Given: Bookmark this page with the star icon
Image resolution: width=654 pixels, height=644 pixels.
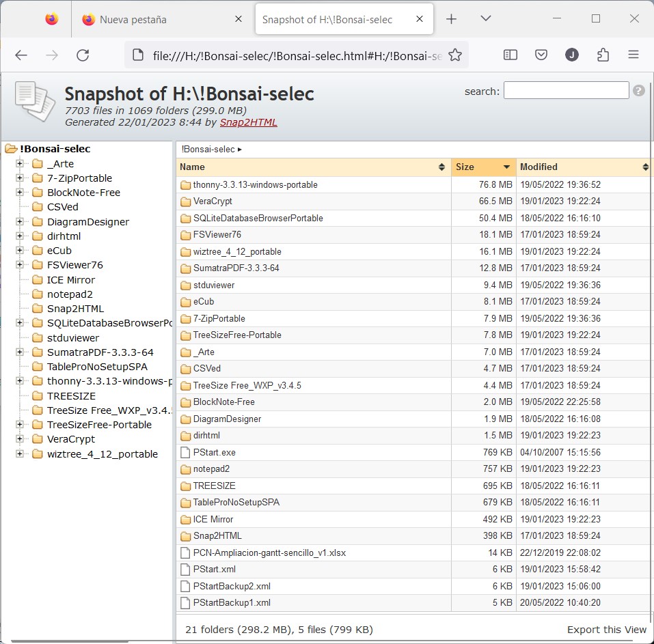Looking at the screenshot, I should pyautogui.click(x=455, y=55).
